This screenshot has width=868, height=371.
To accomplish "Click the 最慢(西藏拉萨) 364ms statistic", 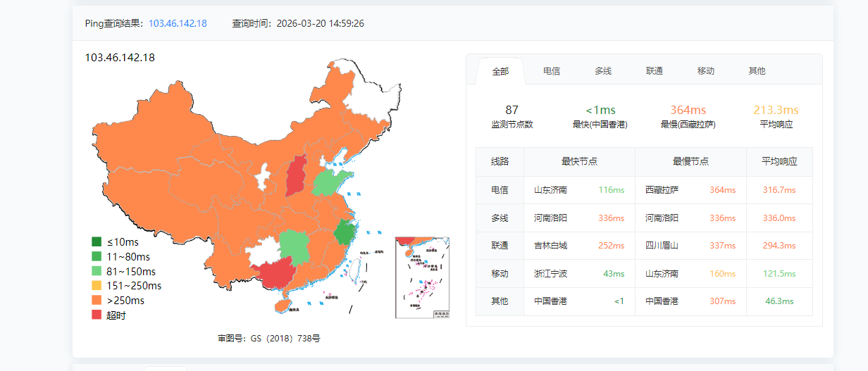I will 688,116.
